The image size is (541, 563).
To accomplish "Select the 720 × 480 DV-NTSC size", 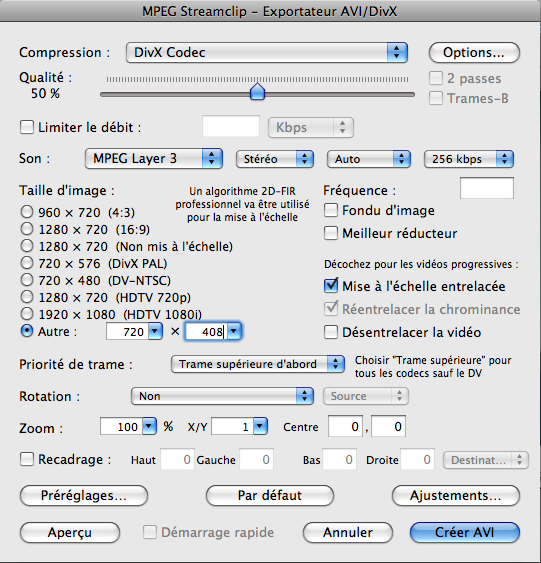I will pos(27,280).
